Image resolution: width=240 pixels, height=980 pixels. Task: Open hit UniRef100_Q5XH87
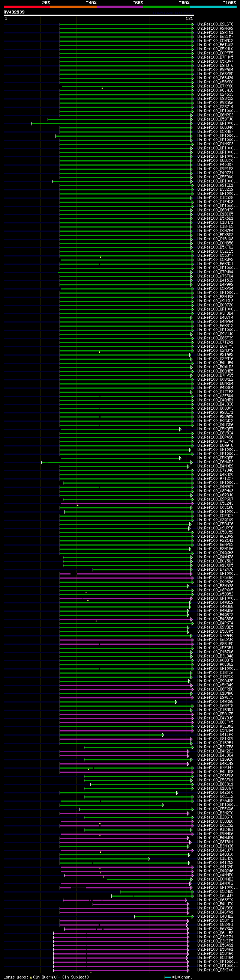tap(215, 132)
